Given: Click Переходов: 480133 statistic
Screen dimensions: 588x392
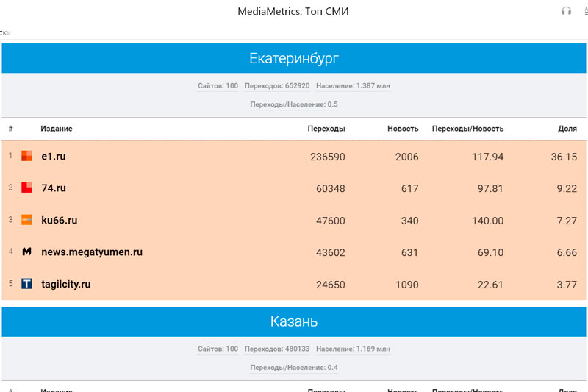Looking at the screenshot, I should pyautogui.click(x=277, y=349).
